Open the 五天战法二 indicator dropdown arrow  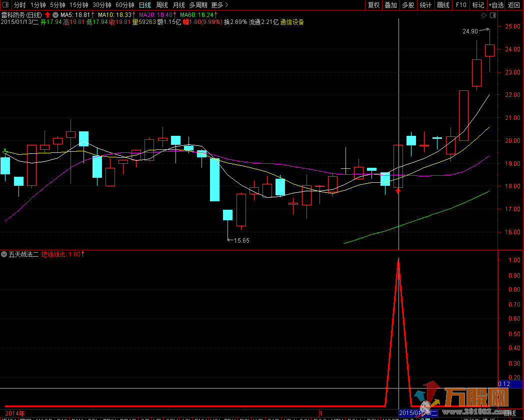[x=4, y=254]
